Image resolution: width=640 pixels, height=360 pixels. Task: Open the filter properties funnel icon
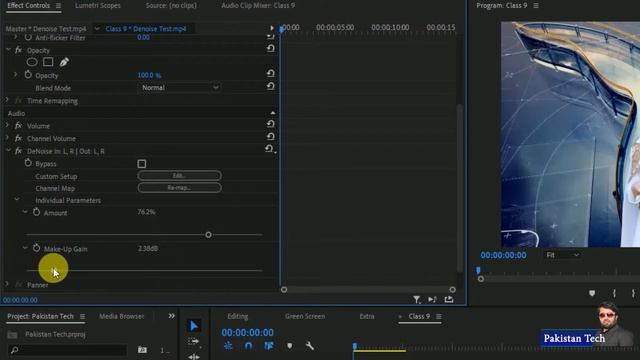(x=416, y=300)
